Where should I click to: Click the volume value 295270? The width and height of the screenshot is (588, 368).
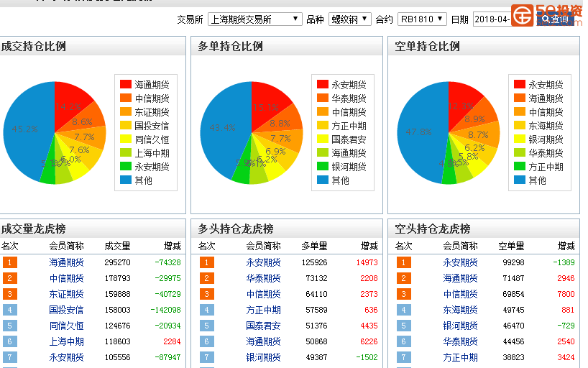point(117,262)
